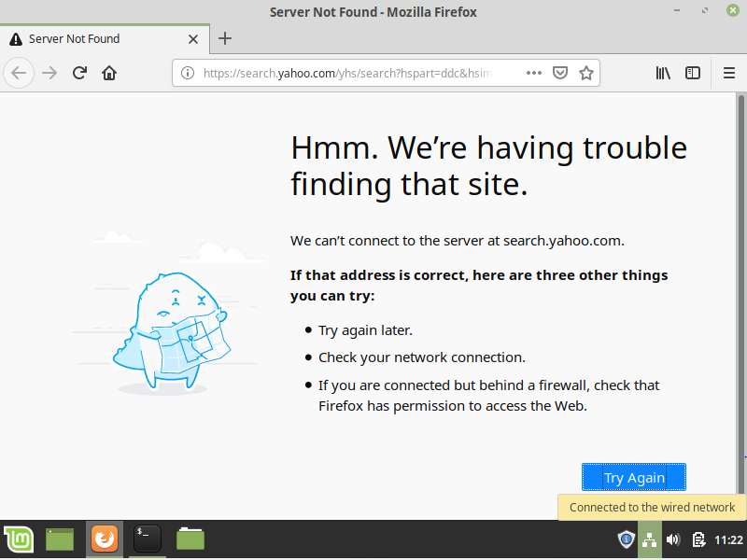
Task: Show desktop from taskbar green icon
Action: tap(60, 539)
